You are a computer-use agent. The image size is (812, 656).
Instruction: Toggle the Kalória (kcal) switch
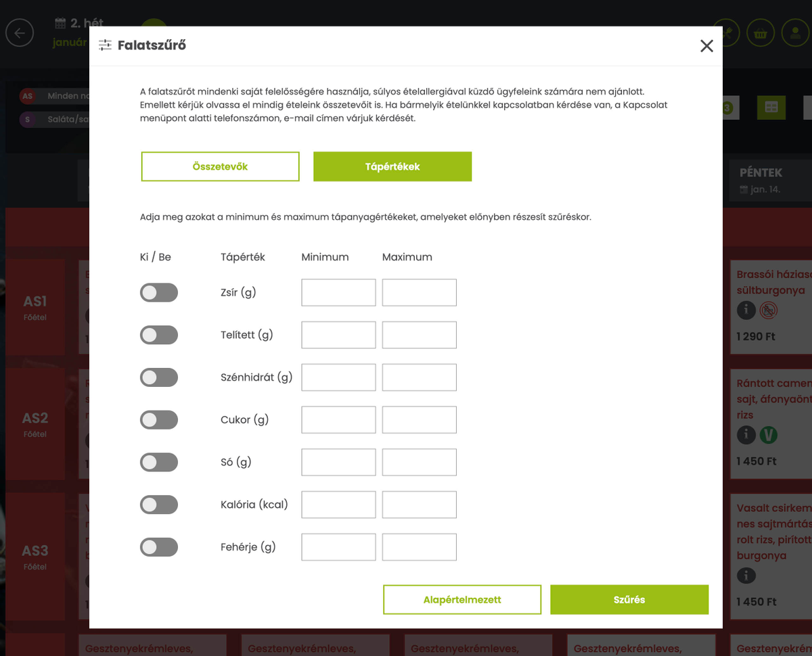coord(159,505)
